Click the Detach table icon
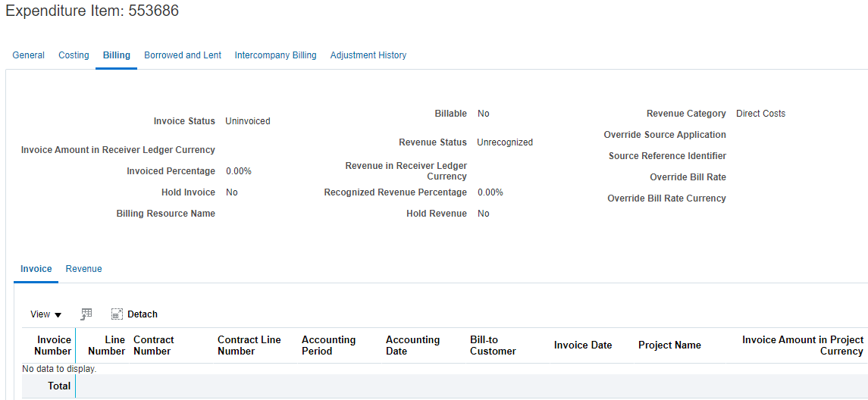 point(116,314)
